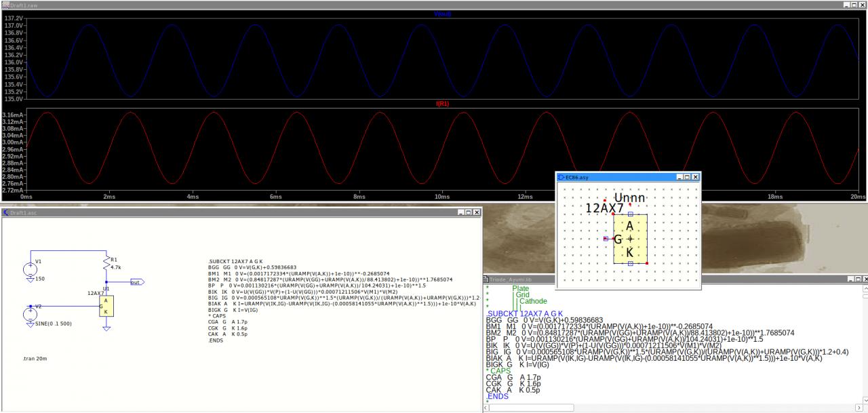
Task: Click the .SUBCKT 12AX7 line in library
Action: pos(524,313)
